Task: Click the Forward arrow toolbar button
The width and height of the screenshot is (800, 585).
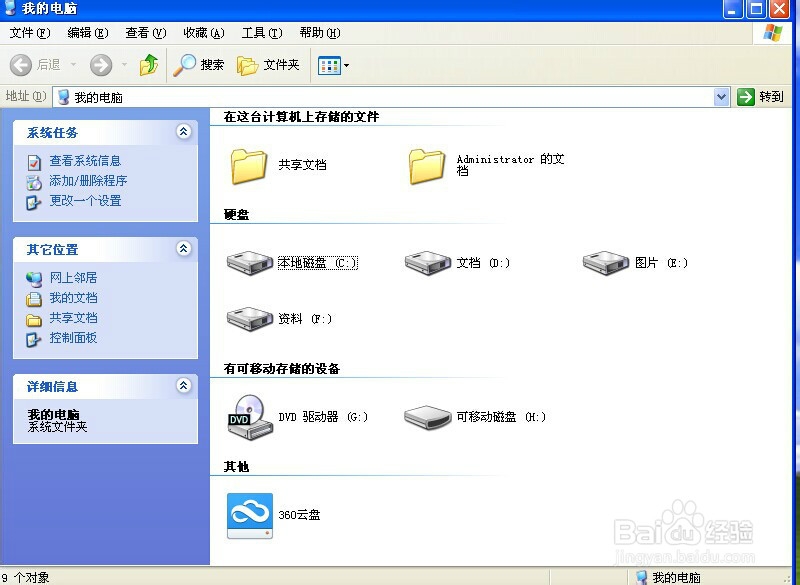Action: point(101,65)
